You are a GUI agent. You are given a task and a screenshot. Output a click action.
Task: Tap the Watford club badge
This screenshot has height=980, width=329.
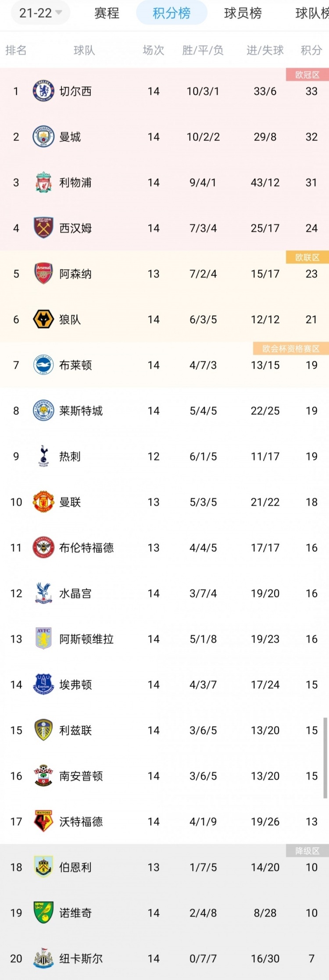tap(43, 821)
